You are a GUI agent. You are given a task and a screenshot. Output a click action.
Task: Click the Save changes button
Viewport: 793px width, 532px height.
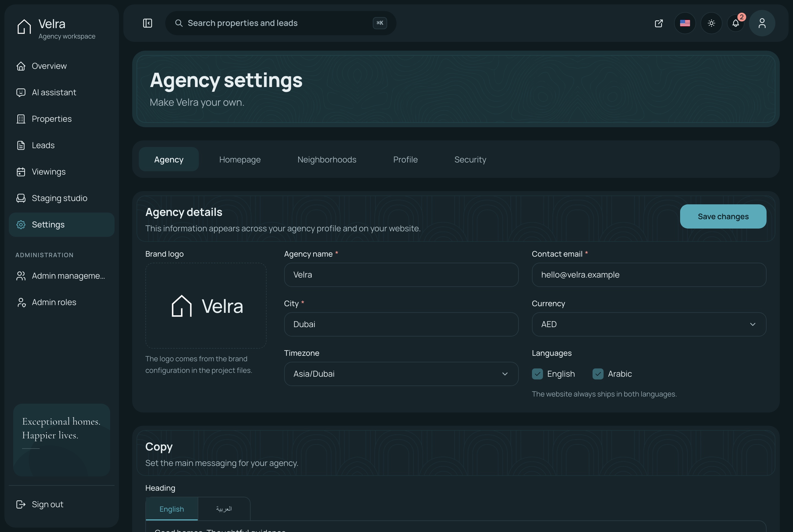723,216
